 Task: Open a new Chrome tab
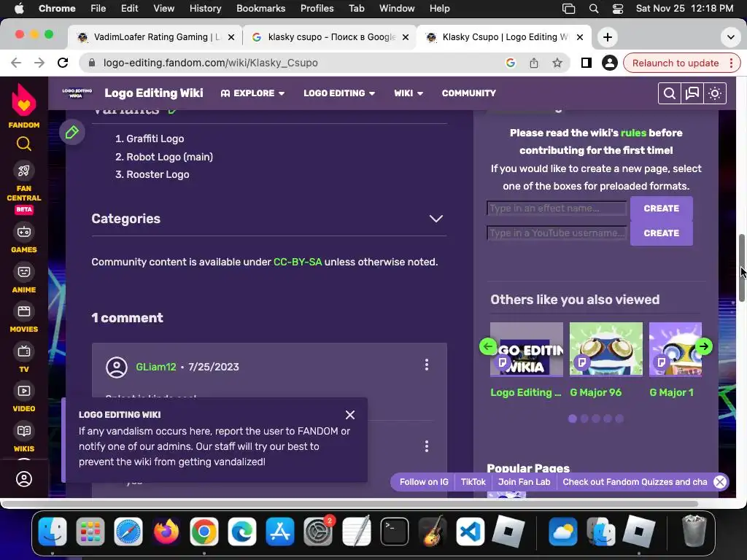click(608, 37)
